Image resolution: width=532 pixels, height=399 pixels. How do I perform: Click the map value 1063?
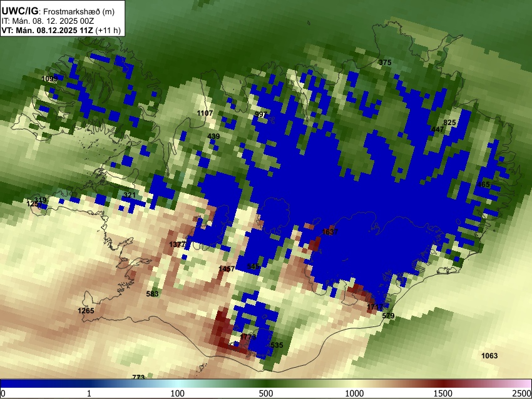(489, 356)
